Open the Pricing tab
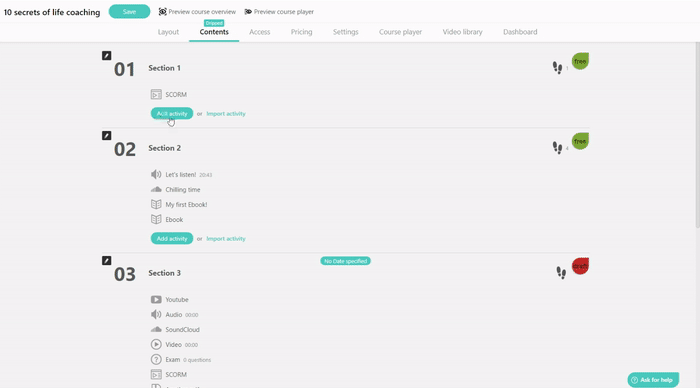This screenshot has width=700, height=388. tap(301, 32)
